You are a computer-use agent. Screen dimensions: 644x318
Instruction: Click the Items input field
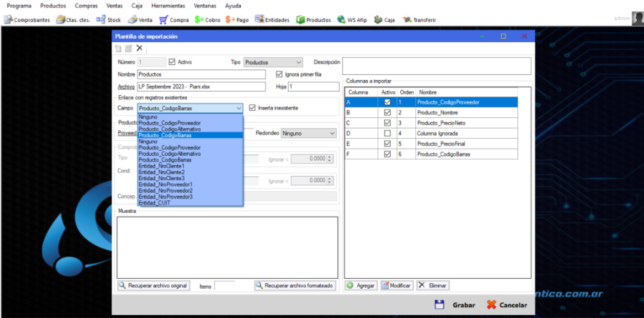[x=224, y=286]
